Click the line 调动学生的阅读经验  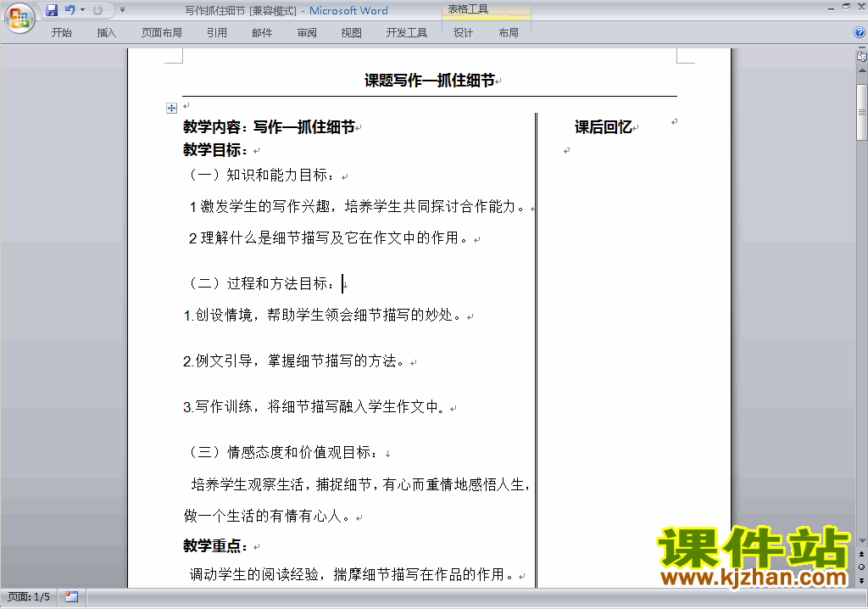[352, 574]
